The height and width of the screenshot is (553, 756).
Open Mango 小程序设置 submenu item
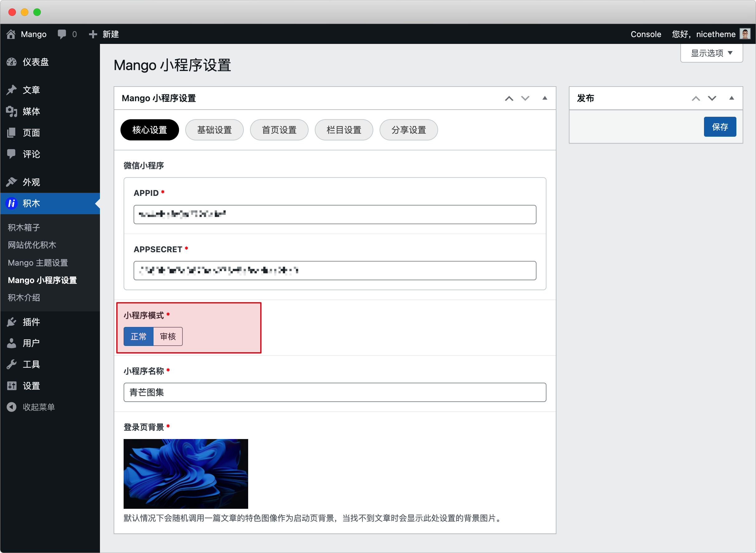pos(42,280)
